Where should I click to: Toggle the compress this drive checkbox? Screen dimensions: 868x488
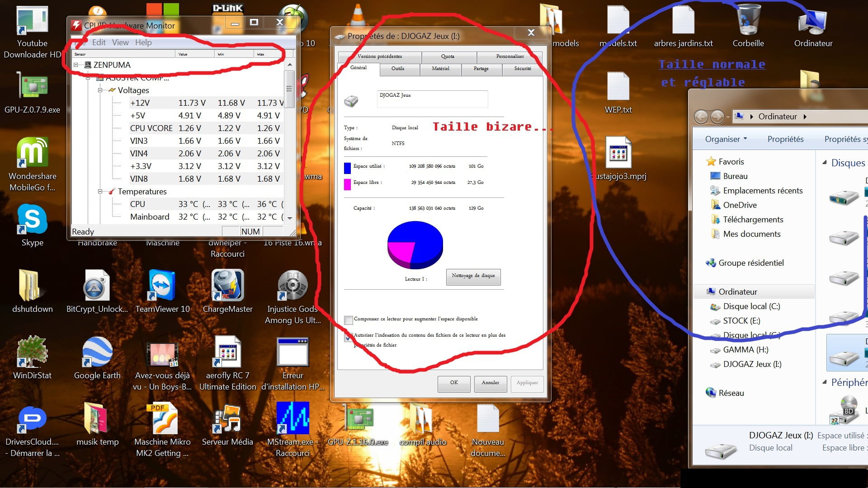click(348, 320)
